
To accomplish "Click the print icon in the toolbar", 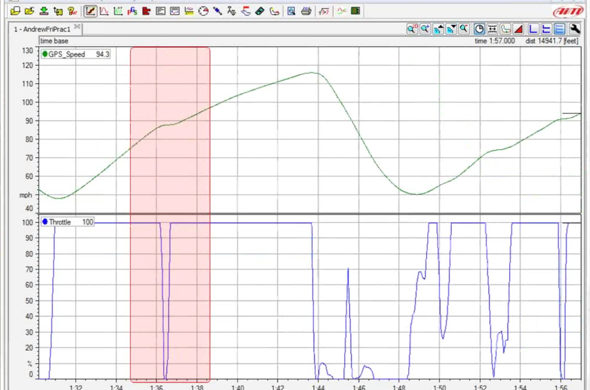I will [306, 11].
